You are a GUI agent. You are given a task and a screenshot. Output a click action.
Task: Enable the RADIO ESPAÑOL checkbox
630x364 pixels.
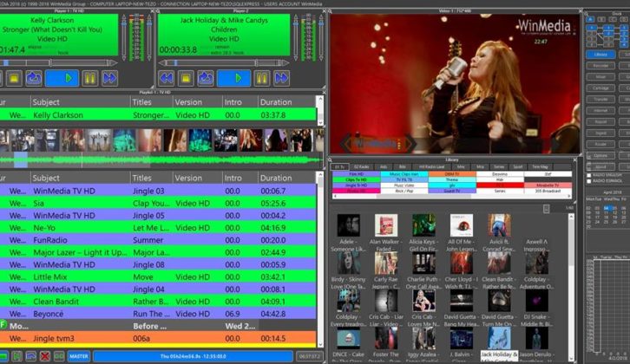[589, 181]
